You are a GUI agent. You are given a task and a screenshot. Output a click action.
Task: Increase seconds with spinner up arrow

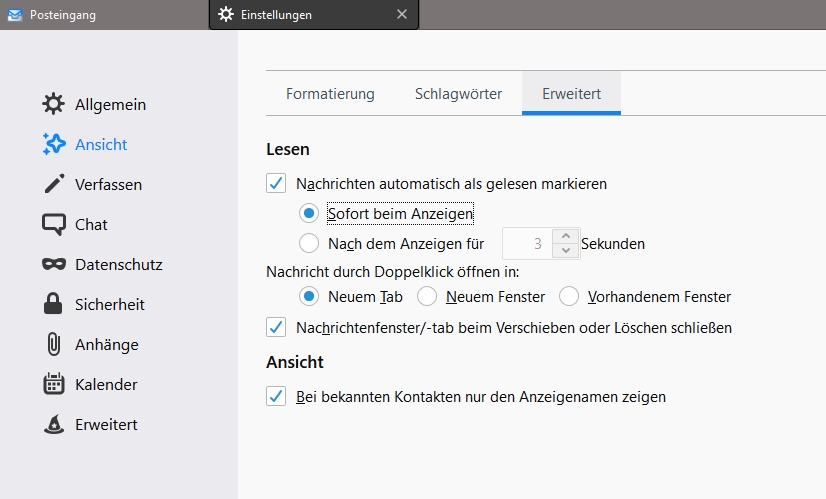point(566,236)
